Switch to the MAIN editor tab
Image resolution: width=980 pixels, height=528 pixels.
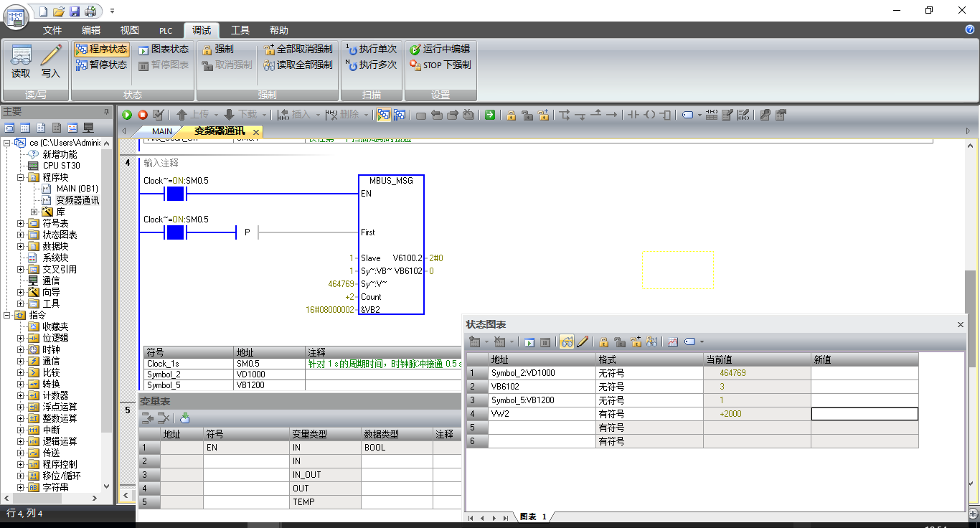coord(161,131)
